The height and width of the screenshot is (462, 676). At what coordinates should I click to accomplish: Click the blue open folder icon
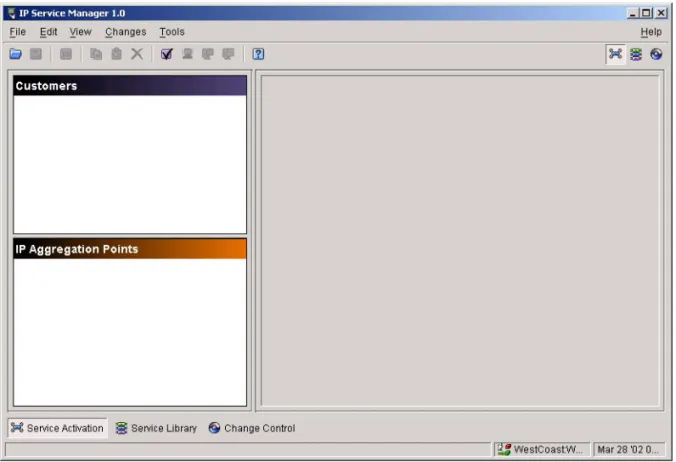(16, 54)
